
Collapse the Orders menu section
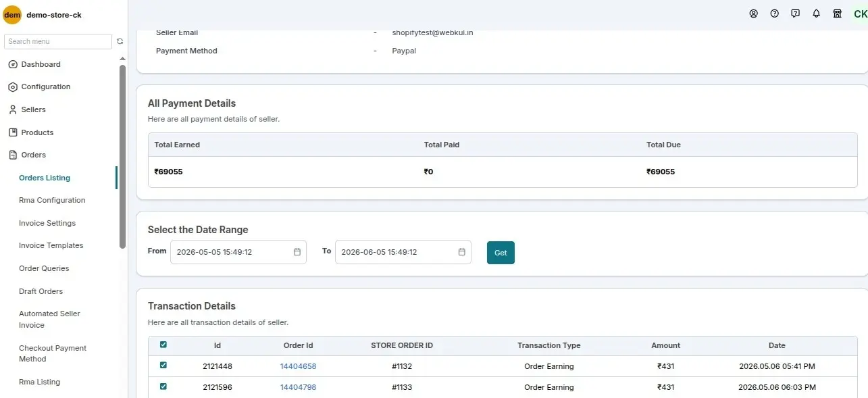[x=34, y=155]
